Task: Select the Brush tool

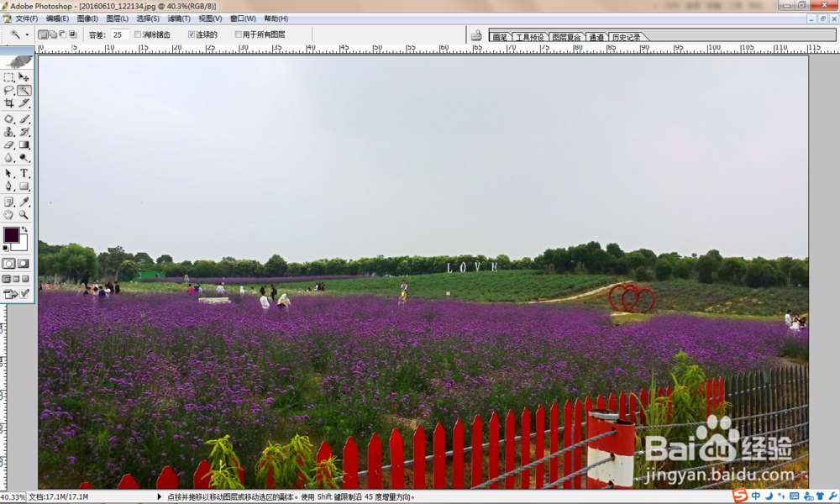Action: pos(24,119)
